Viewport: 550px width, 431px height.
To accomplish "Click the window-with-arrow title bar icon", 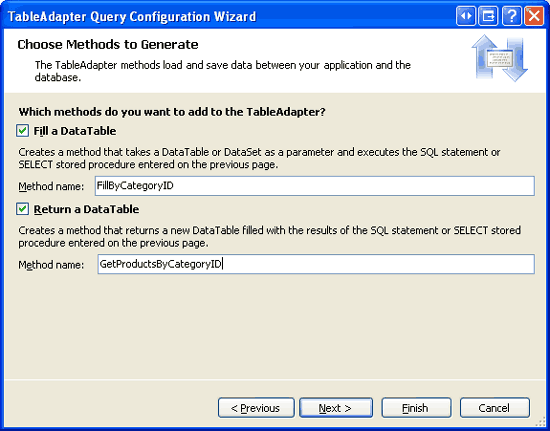I will pos(488,16).
